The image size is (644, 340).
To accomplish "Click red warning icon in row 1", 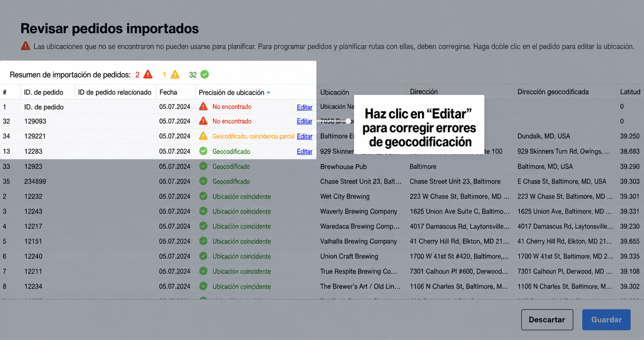I will click(x=203, y=107).
